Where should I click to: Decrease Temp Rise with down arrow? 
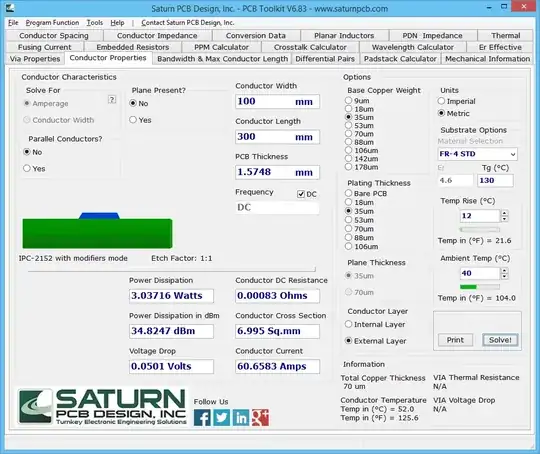click(505, 219)
